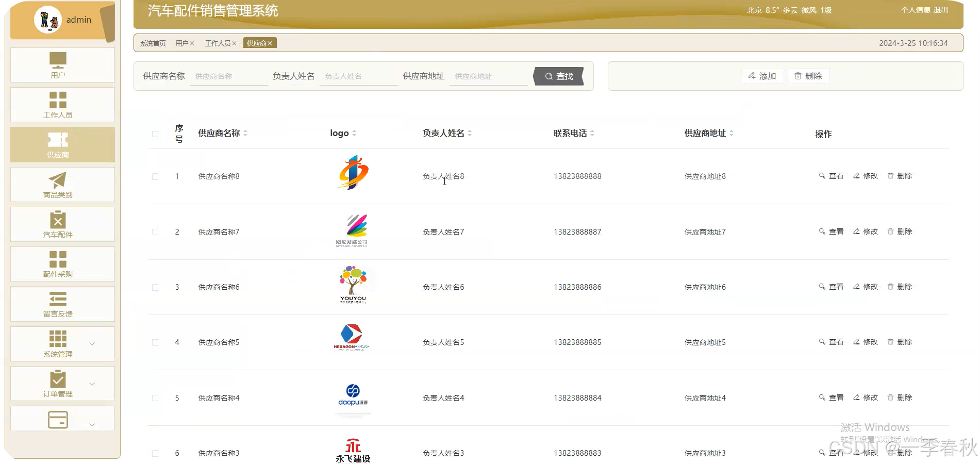Screen dimensions: 980x464
Task: Click the 查找 search button
Action: pyautogui.click(x=559, y=76)
